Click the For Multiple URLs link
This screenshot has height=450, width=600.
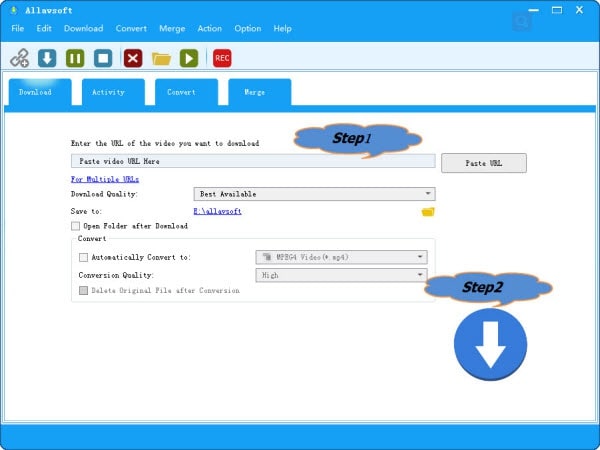point(104,178)
